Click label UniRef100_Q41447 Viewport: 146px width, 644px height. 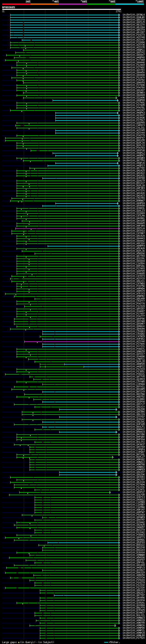(134, 90)
